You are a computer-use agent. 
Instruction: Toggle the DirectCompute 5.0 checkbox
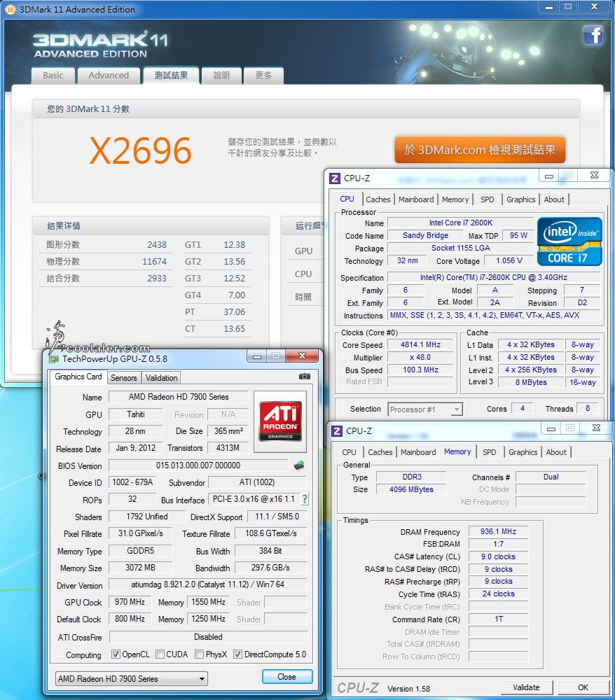tap(238, 654)
